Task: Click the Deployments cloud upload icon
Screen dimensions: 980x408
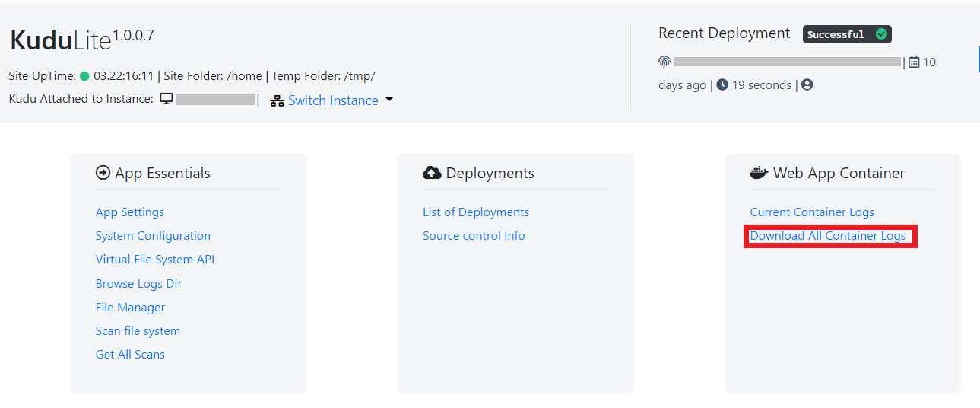Action: (x=432, y=174)
